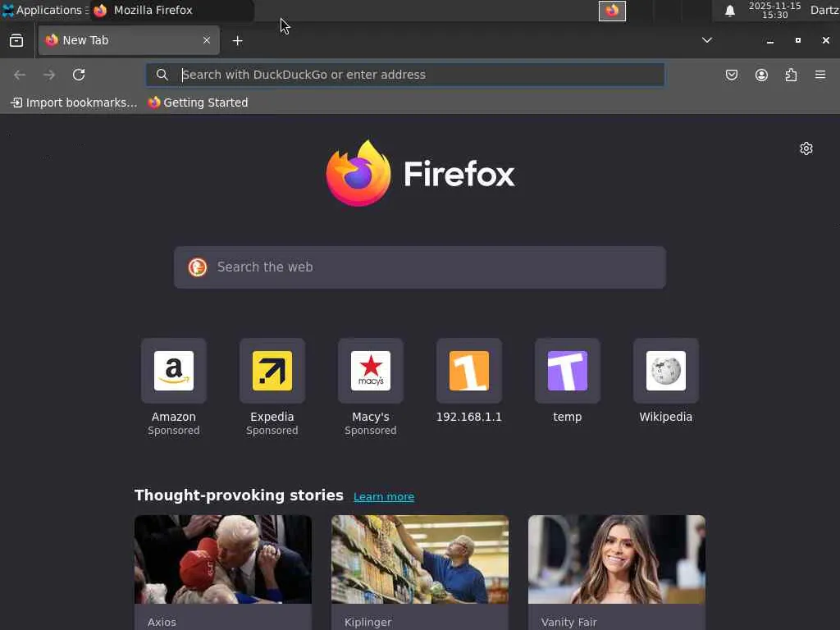This screenshot has height=630, width=840.
Task: Close the New Tab tab
Action: pyautogui.click(x=206, y=40)
